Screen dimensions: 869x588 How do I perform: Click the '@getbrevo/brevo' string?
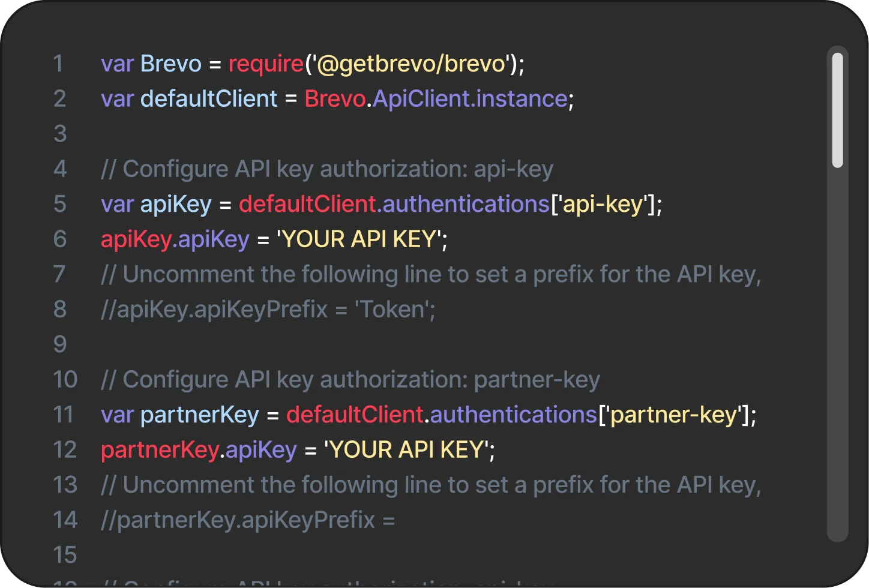(411, 64)
